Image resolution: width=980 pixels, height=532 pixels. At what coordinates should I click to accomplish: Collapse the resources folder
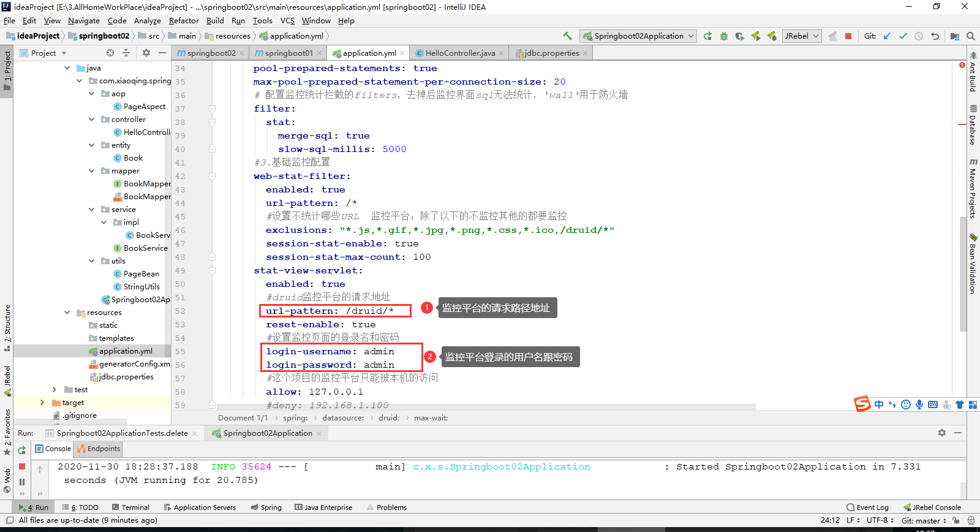click(x=67, y=313)
